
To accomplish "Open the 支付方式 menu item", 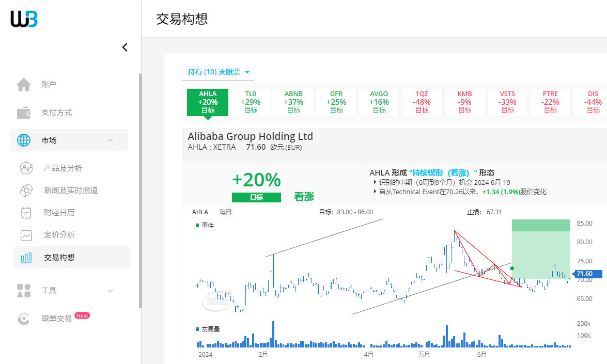I will coord(56,113).
